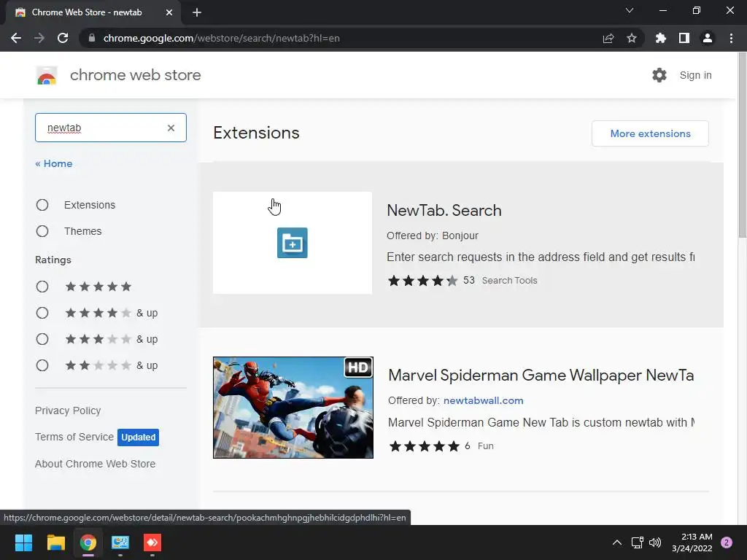
Task: Click the Extensions section heading
Action: 256,133
